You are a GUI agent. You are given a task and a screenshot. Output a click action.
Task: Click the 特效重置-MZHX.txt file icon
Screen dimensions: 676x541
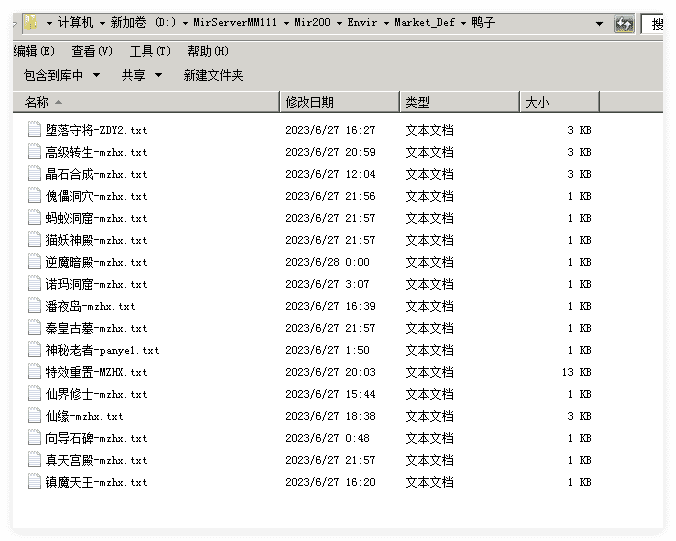click(x=35, y=372)
